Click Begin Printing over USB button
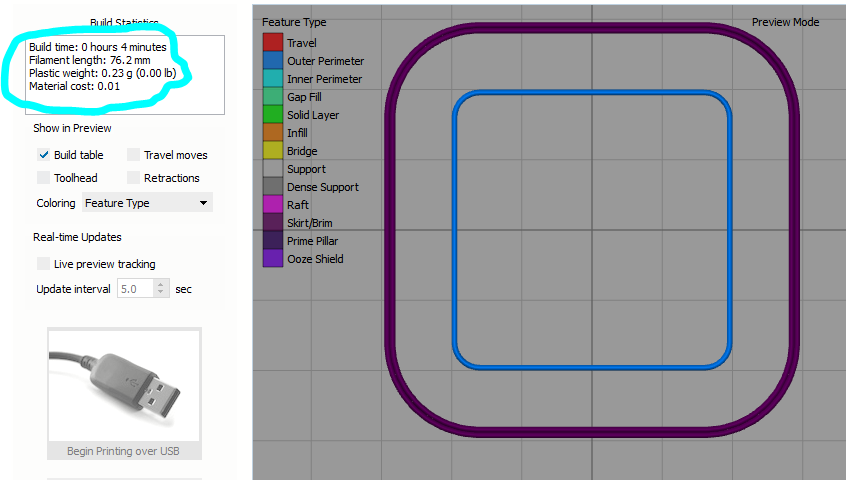 [x=124, y=451]
